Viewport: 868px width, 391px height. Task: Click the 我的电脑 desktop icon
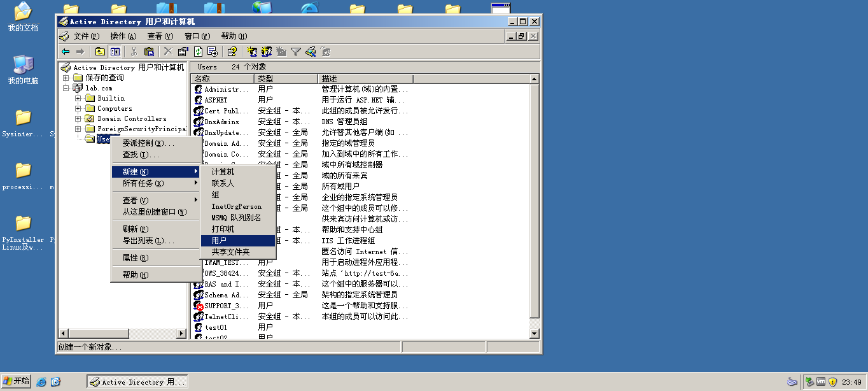point(23,70)
